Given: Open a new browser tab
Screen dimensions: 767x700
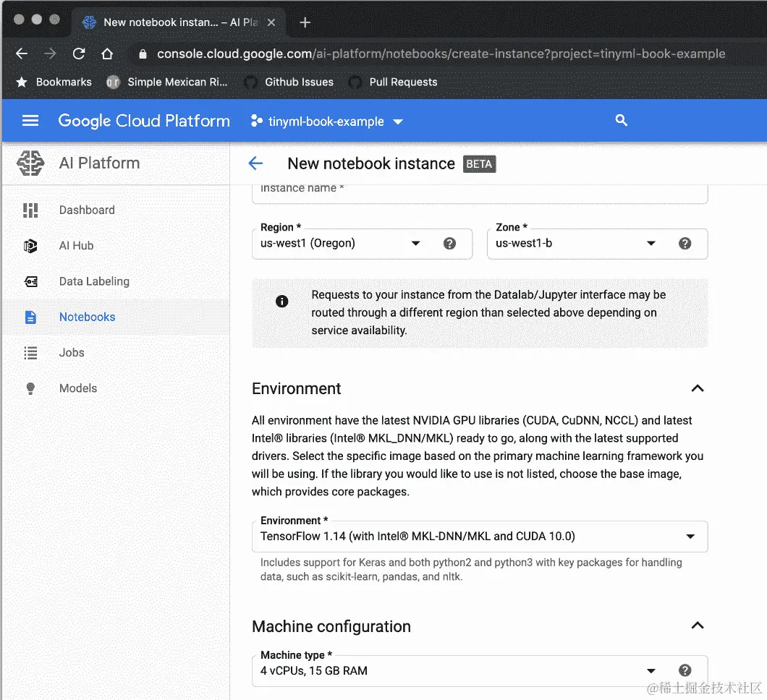Looking at the screenshot, I should (x=305, y=22).
